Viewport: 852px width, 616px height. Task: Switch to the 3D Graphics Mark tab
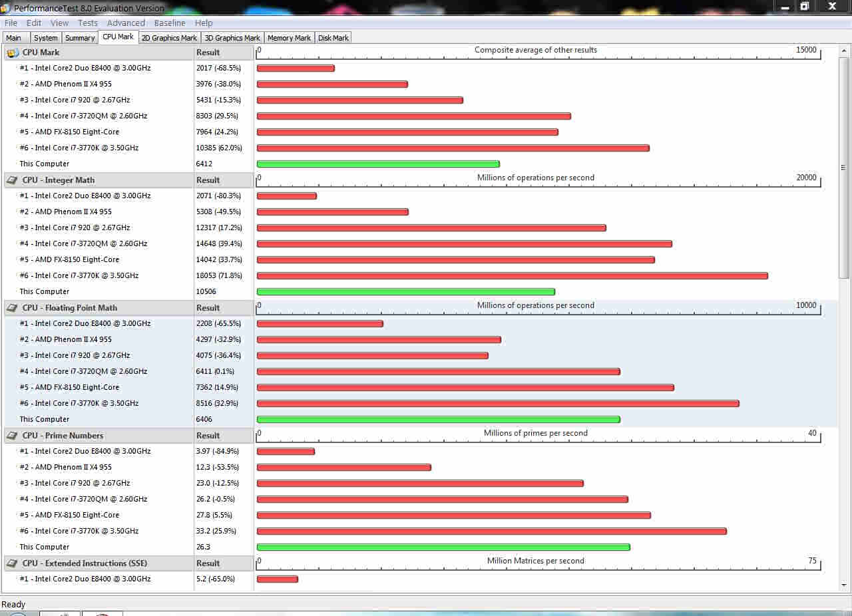pyautogui.click(x=232, y=38)
